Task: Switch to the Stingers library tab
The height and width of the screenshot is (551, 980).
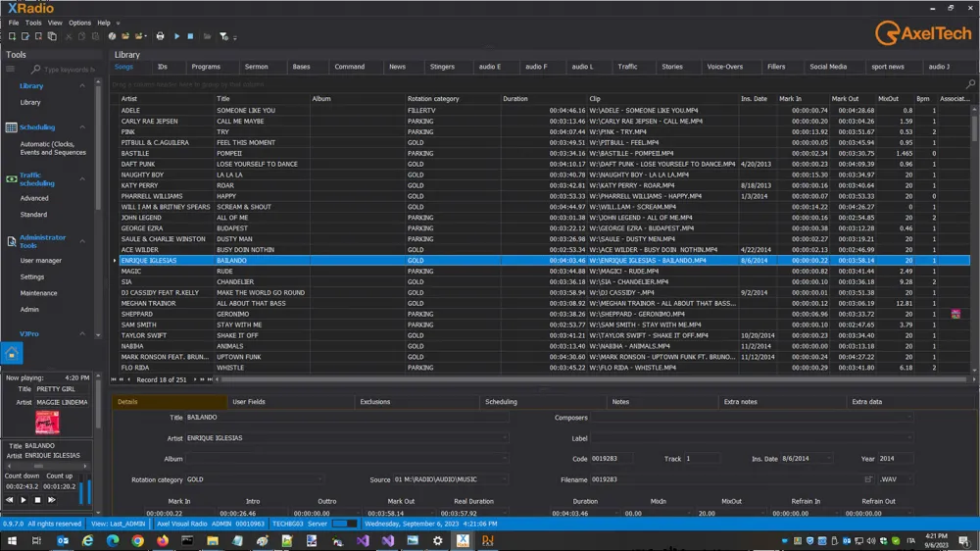Action: click(x=442, y=67)
